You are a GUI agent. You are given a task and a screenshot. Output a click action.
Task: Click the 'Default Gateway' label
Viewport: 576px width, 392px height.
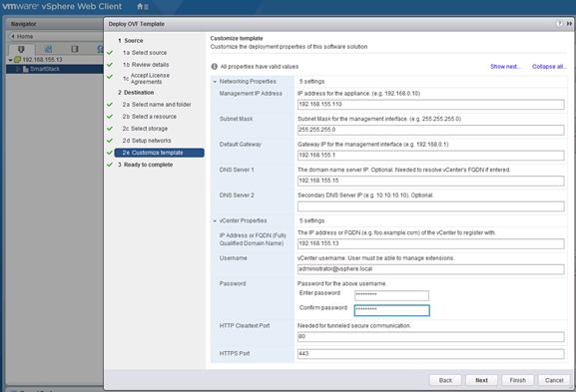coord(241,145)
